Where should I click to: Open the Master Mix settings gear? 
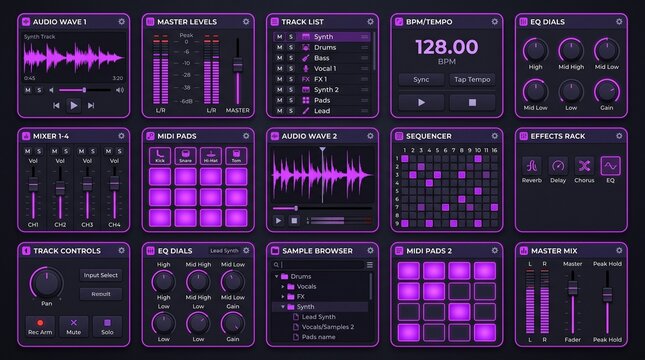(x=619, y=250)
